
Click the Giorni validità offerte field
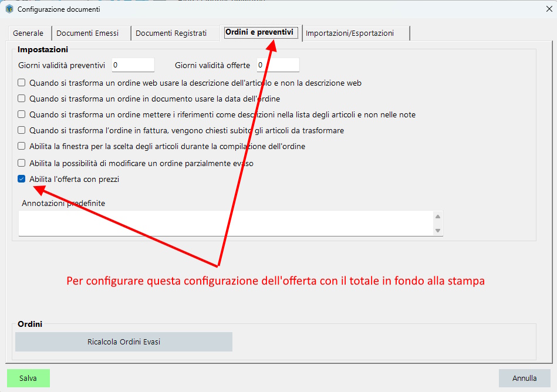pyautogui.click(x=278, y=65)
